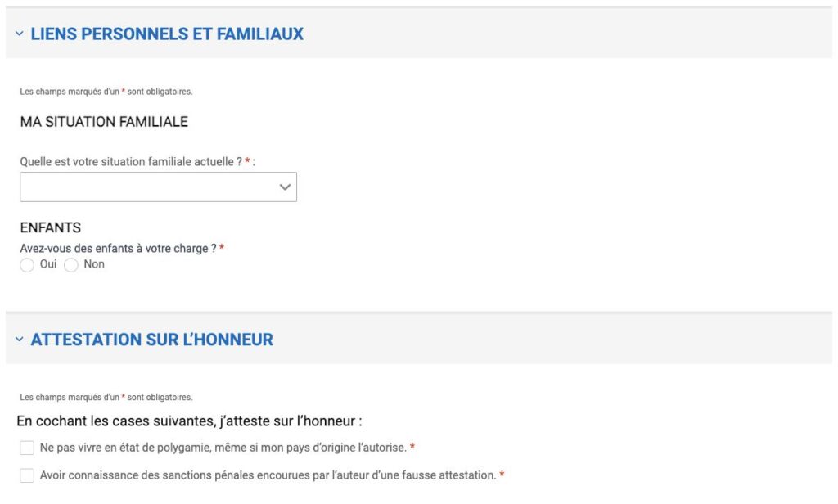Screen dimensions: 838x504
Task: Click the MA SITUATION FAMILIALE heading
Action: point(104,121)
